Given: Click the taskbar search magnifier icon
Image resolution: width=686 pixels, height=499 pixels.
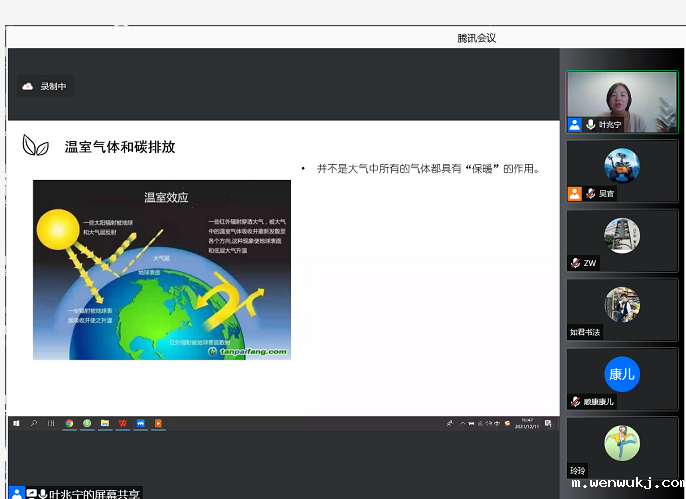Looking at the screenshot, I should point(34,423).
